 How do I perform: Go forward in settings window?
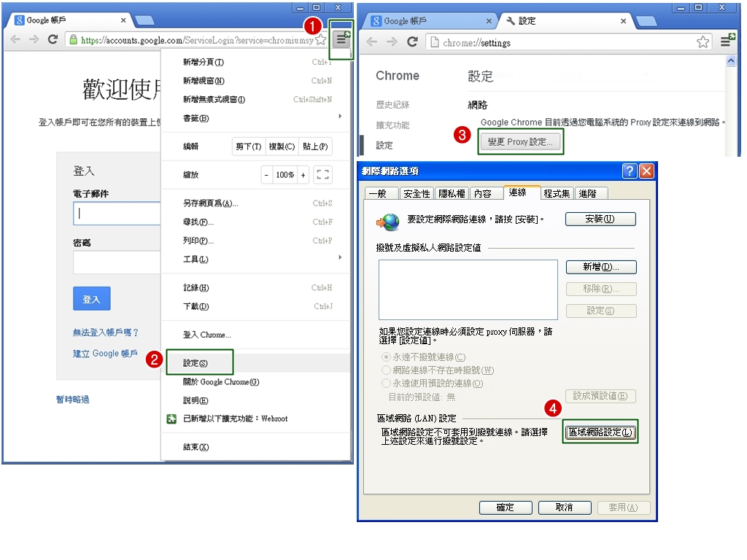click(392, 42)
